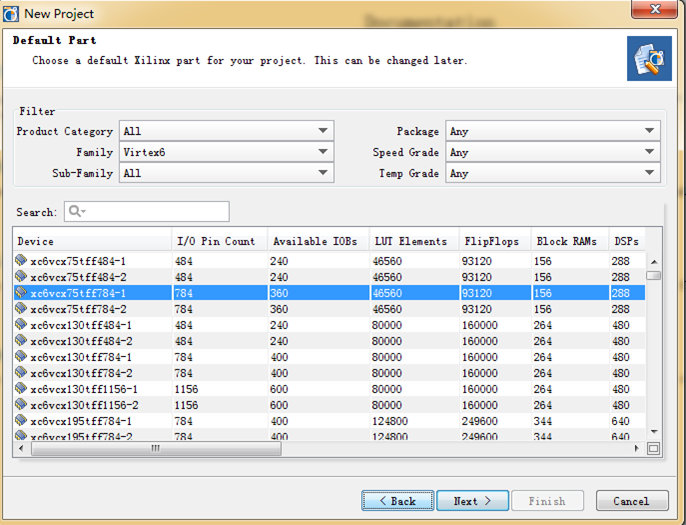Image resolution: width=686 pixels, height=525 pixels.
Task: Cancel the New Project wizard
Action: coord(632,500)
